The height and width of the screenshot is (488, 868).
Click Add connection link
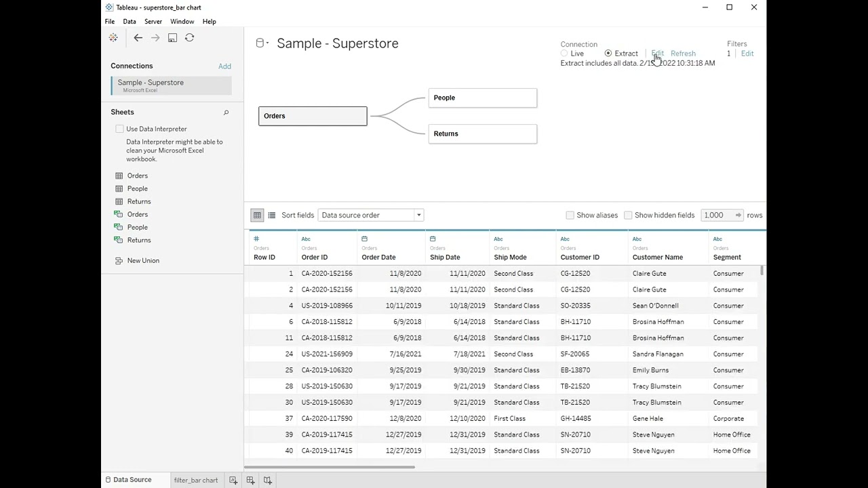pos(224,66)
